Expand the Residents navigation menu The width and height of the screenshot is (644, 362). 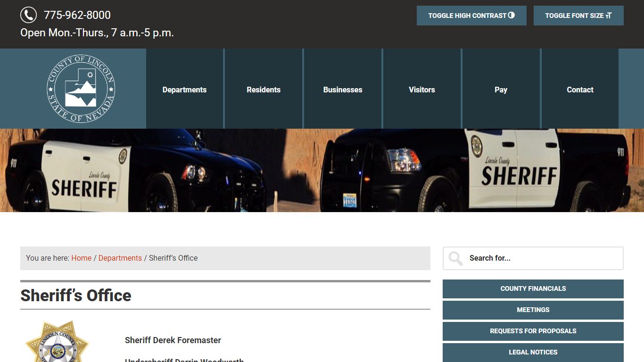[264, 90]
